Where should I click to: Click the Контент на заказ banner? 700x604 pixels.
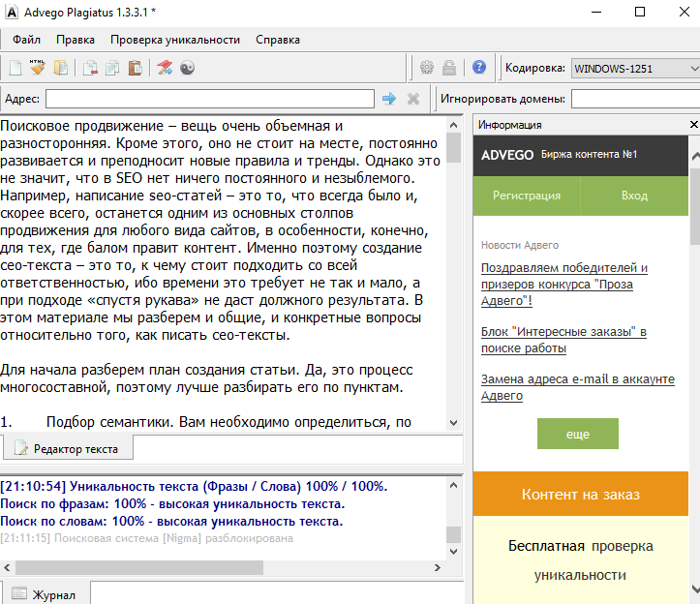pyautogui.click(x=580, y=494)
